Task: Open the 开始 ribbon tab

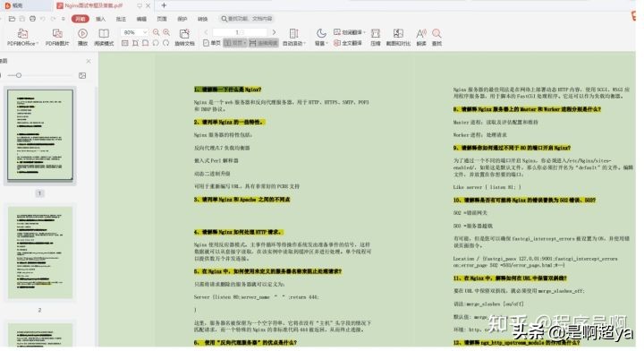Action: (x=80, y=19)
